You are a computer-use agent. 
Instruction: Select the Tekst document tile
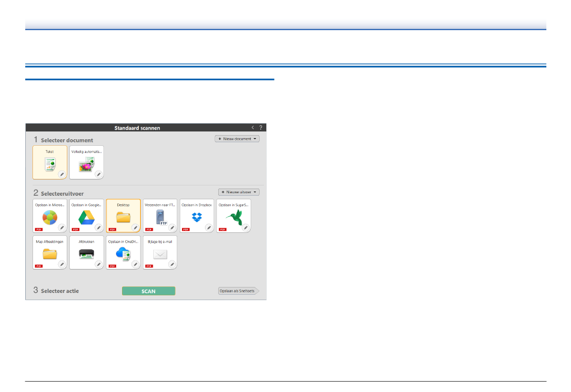(50, 162)
